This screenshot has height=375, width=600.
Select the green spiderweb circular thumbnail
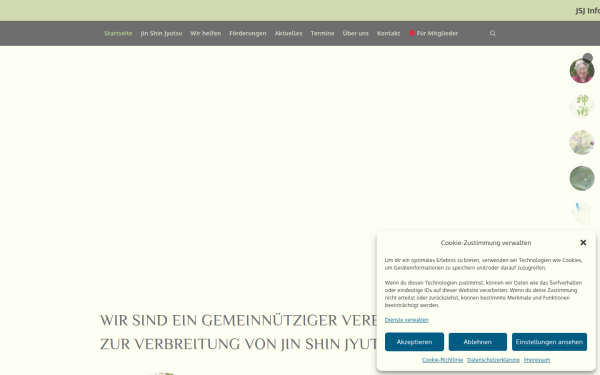(x=582, y=178)
